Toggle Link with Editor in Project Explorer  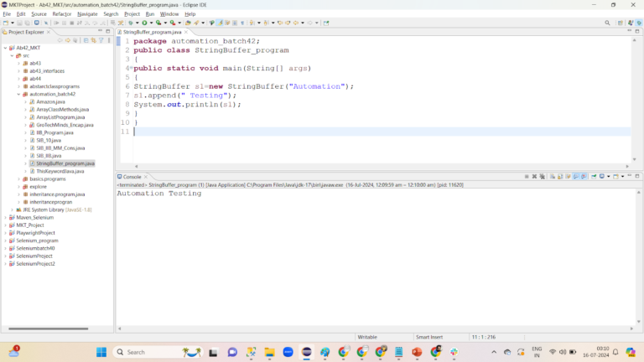tap(94, 40)
